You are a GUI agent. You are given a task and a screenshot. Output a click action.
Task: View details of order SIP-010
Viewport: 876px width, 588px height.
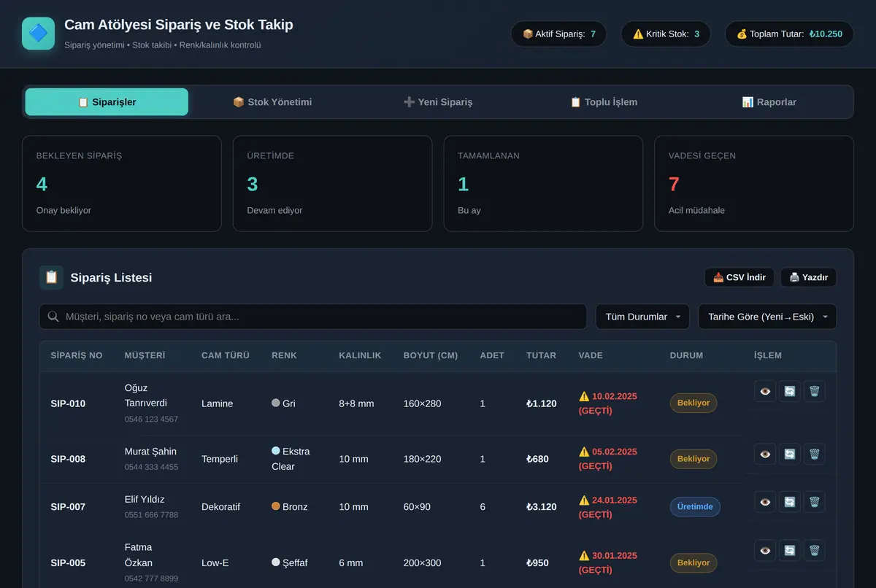tap(765, 391)
